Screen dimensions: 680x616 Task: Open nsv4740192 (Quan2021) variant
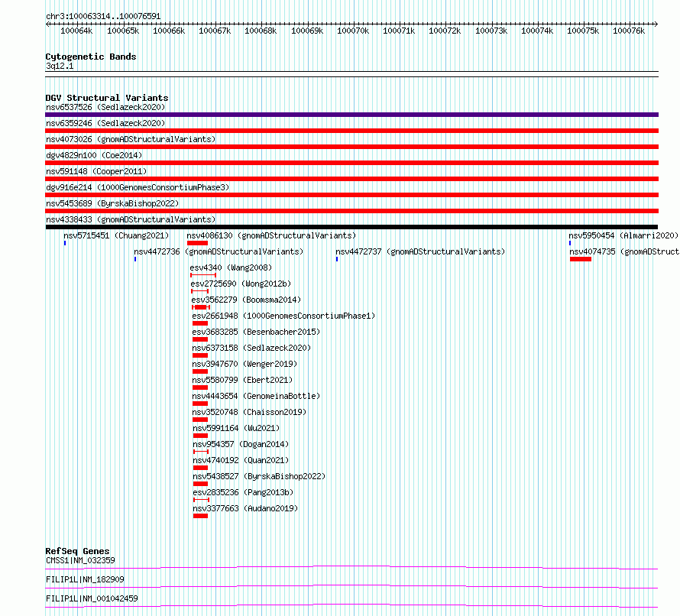pyautogui.click(x=241, y=460)
